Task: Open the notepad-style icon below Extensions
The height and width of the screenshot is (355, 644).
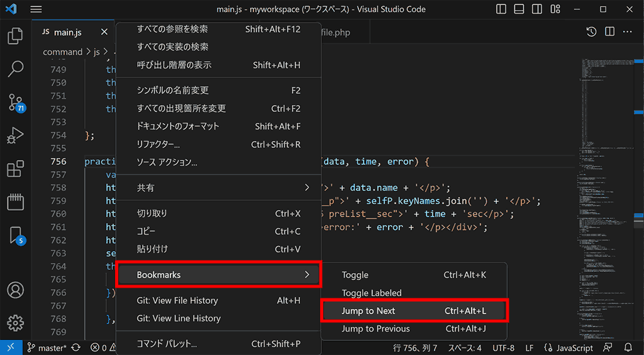Action: (15, 202)
